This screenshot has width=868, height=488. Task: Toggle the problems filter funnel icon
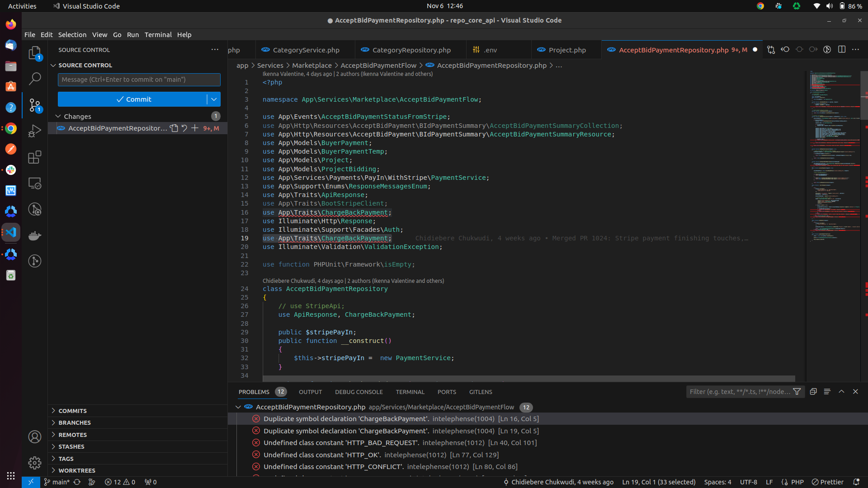[797, 392]
